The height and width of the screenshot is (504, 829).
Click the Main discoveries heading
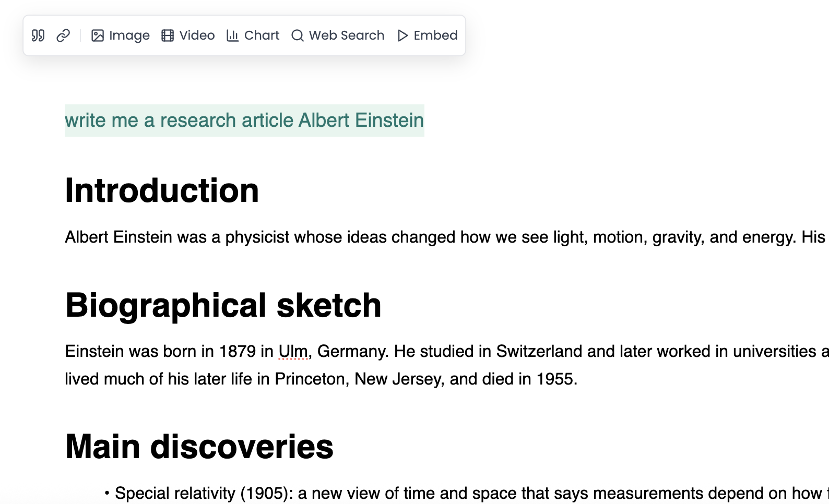[198, 446]
